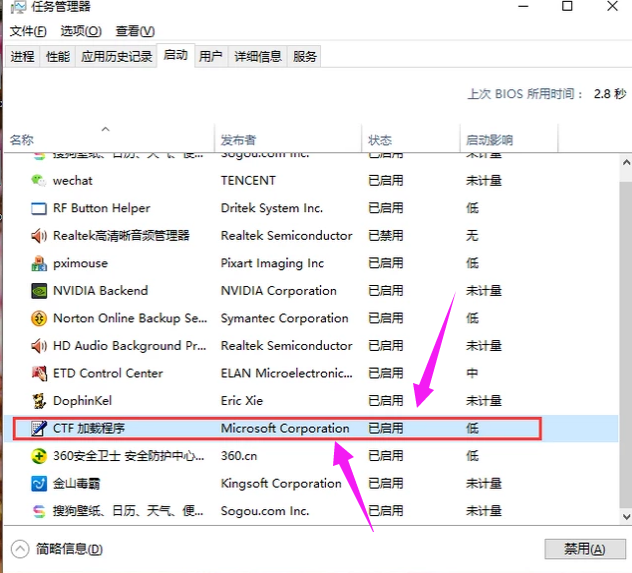This screenshot has height=573, width=632.
Task: Click the DophinKel startup icon
Action: pyautogui.click(x=39, y=401)
